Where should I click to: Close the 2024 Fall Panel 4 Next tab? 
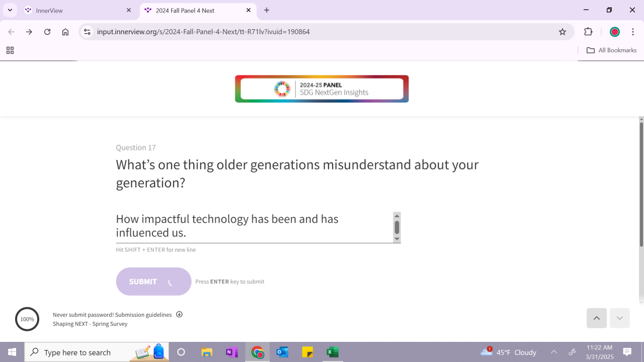coord(249,10)
